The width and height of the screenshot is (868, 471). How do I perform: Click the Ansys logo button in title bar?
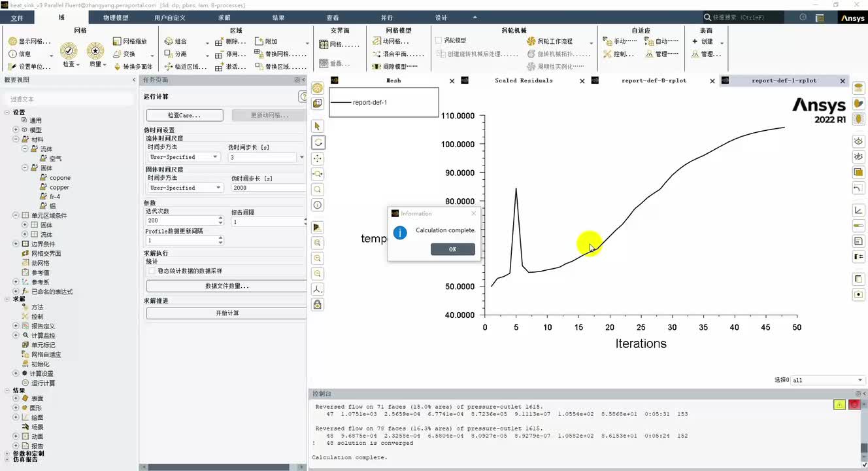tap(853, 18)
